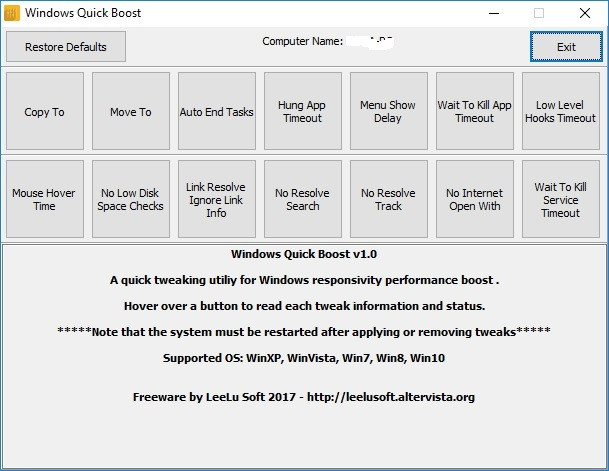Click Link Resolve Ignore Link Info
The width and height of the screenshot is (609, 471).
tap(217, 199)
